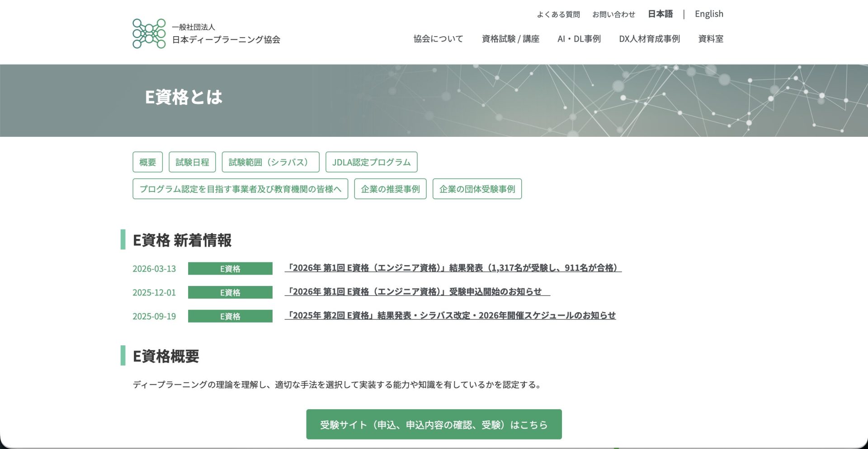Open the 協会について menu

(x=438, y=39)
